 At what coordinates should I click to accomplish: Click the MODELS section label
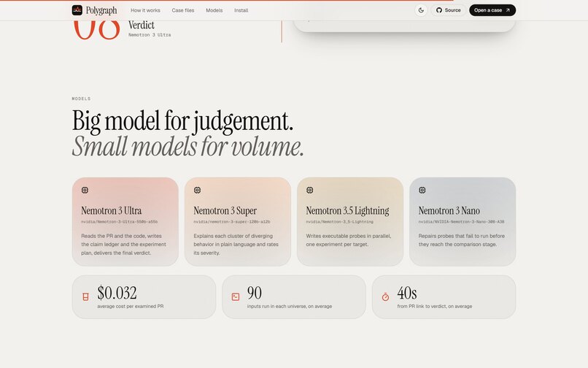coord(82,99)
